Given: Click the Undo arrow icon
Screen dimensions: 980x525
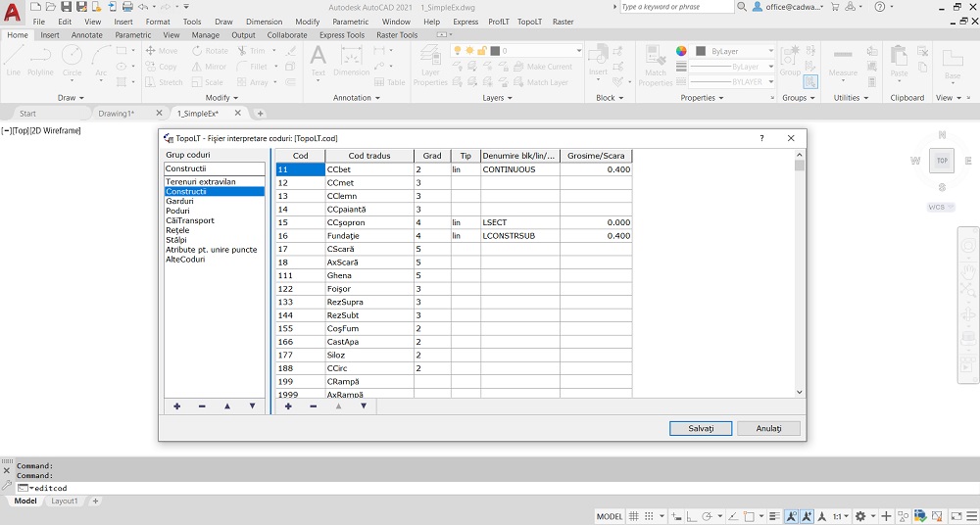Looking at the screenshot, I should 141,6.
